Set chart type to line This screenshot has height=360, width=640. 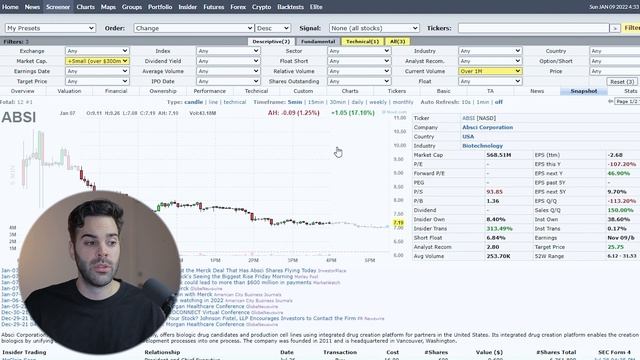(213, 102)
